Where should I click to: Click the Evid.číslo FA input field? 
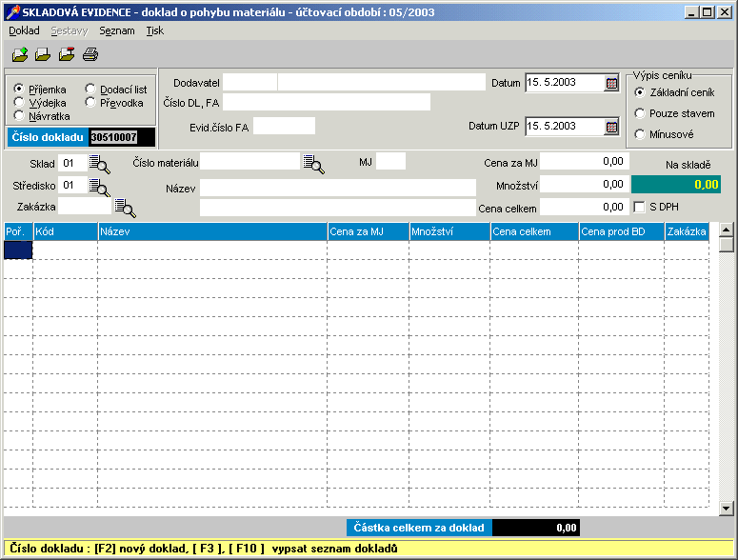point(285,126)
